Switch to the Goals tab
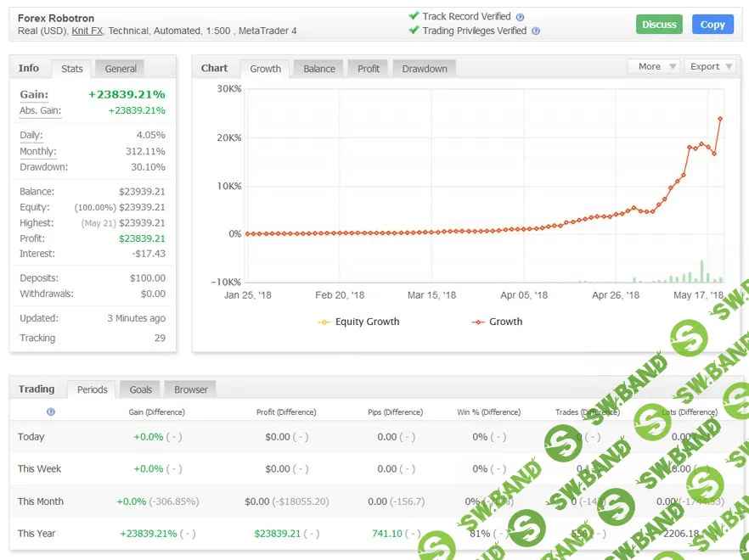This screenshot has height=560, width=749. (139, 389)
